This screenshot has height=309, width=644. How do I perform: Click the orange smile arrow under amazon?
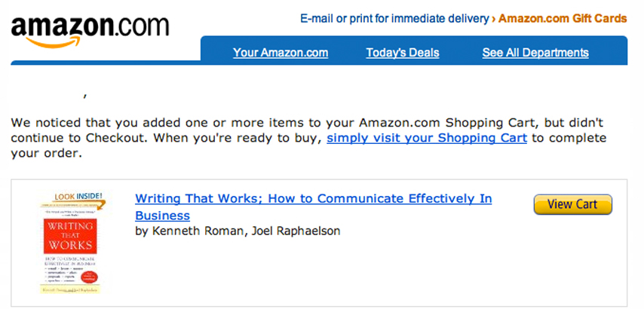(54, 42)
